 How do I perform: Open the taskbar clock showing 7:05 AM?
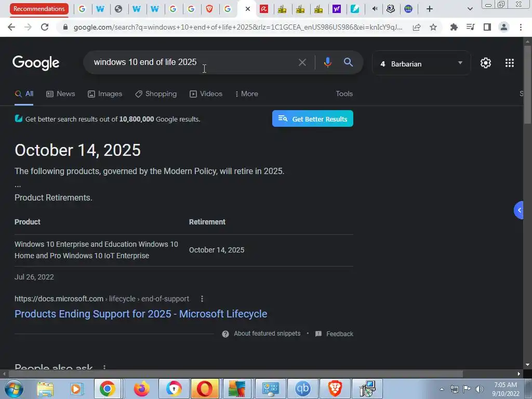tap(506, 389)
